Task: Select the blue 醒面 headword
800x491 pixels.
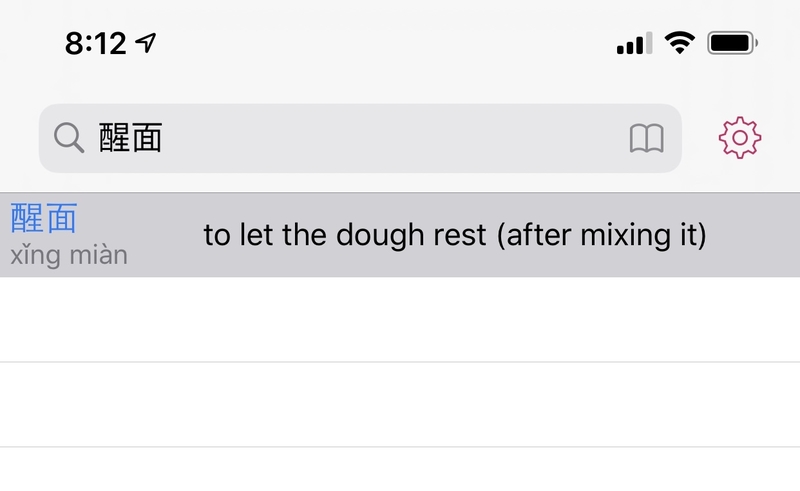Action: tap(44, 218)
